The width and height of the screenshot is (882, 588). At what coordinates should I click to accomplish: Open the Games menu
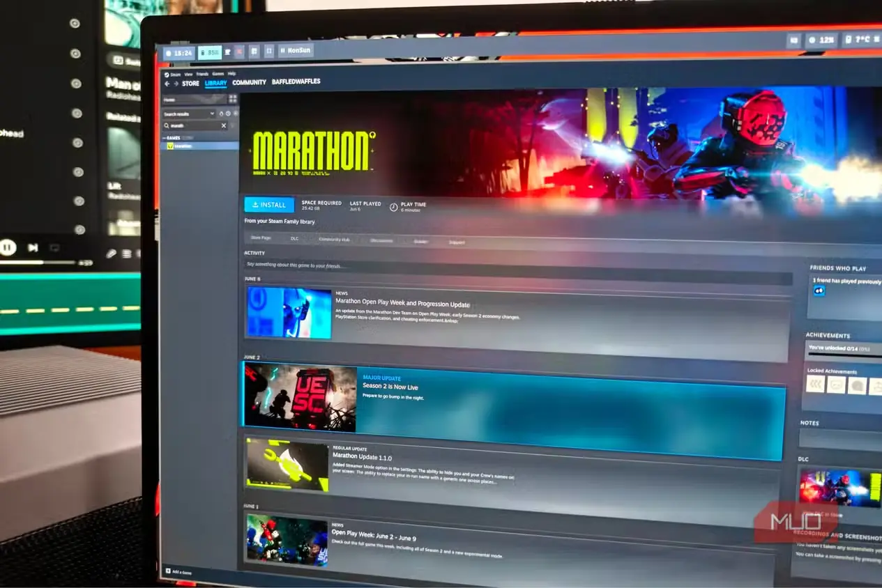(x=218, y=74)
